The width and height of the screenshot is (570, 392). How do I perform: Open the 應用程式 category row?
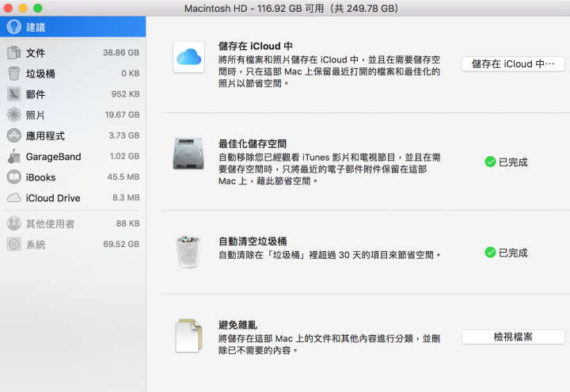pos(73,135)
